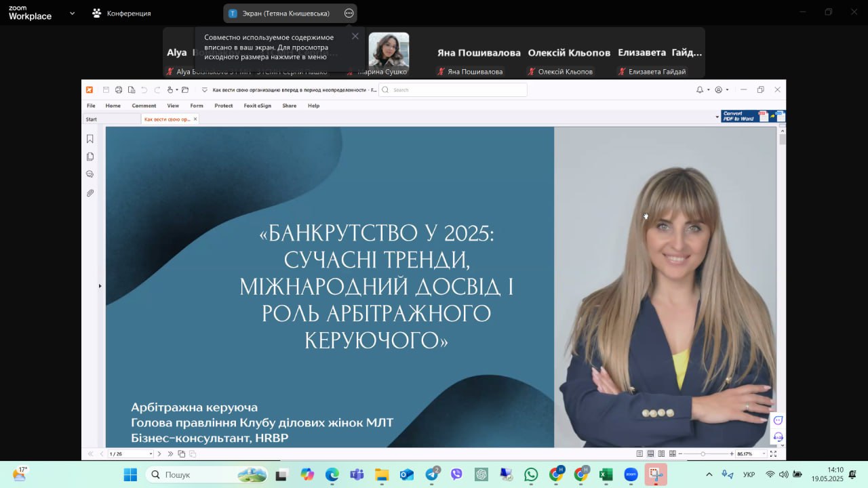Expand the Zoom conference dropdown arrow
This screenshot has width=868, height=488.
click(72, 13)
